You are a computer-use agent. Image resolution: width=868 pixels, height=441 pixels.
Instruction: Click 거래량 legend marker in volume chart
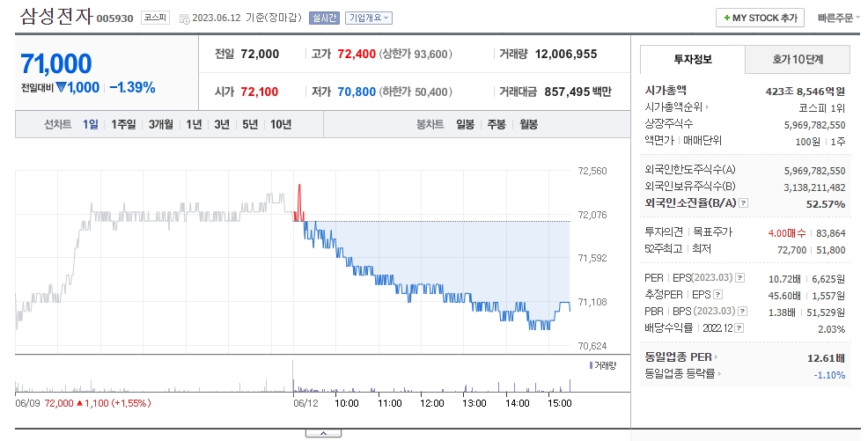[592, 365]
